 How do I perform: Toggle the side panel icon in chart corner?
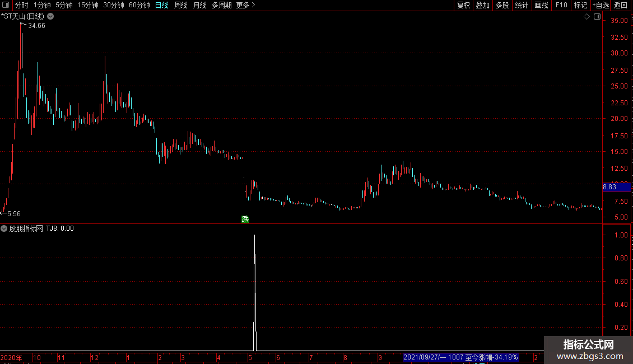point(597,17)
